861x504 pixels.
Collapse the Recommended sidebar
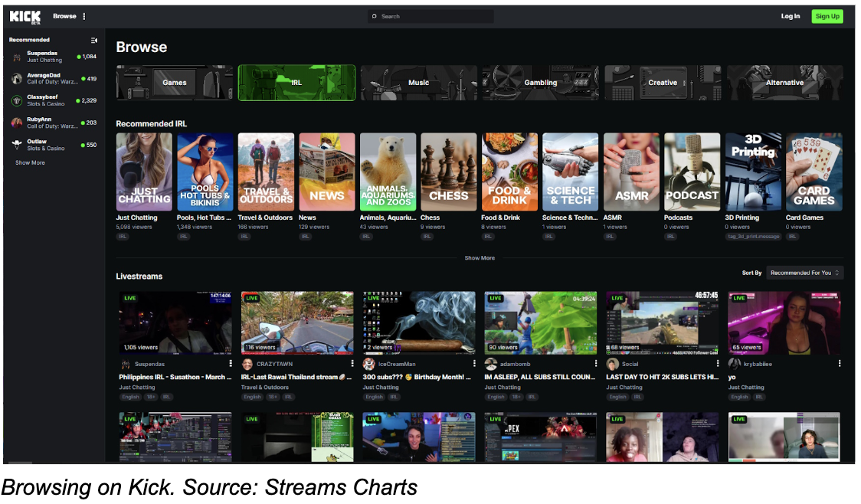pos(94,40)
